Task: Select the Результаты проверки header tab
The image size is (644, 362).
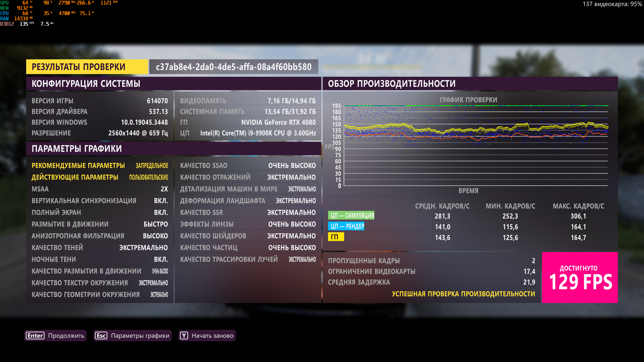Action: pos(87,67)
